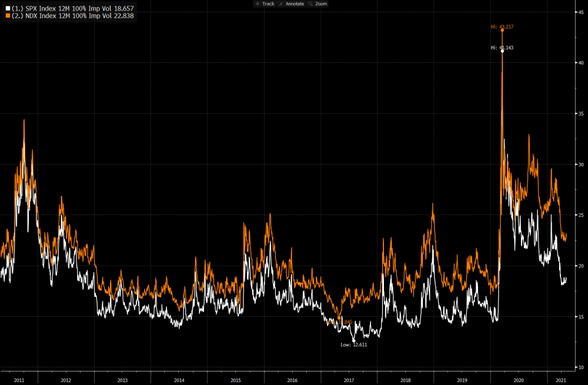Click the 30 value on the volatility axis
This screenshot has height=385, width=588.
(x=582, y=165)
